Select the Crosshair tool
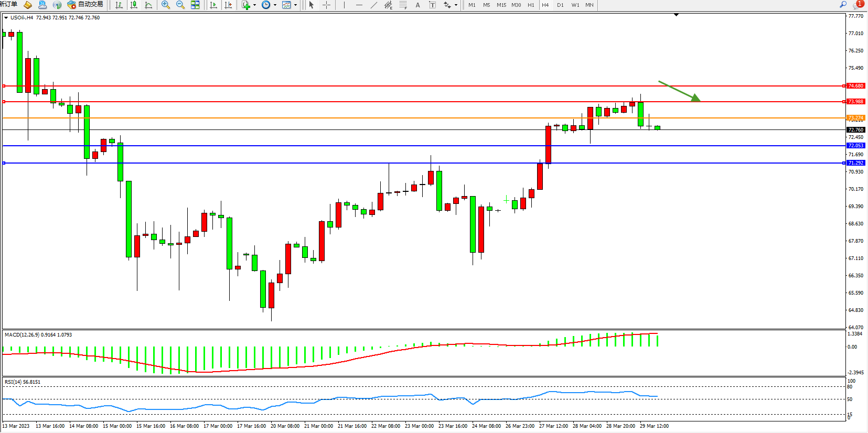Viewport: 868px width, 433px height. coord(326,5)
